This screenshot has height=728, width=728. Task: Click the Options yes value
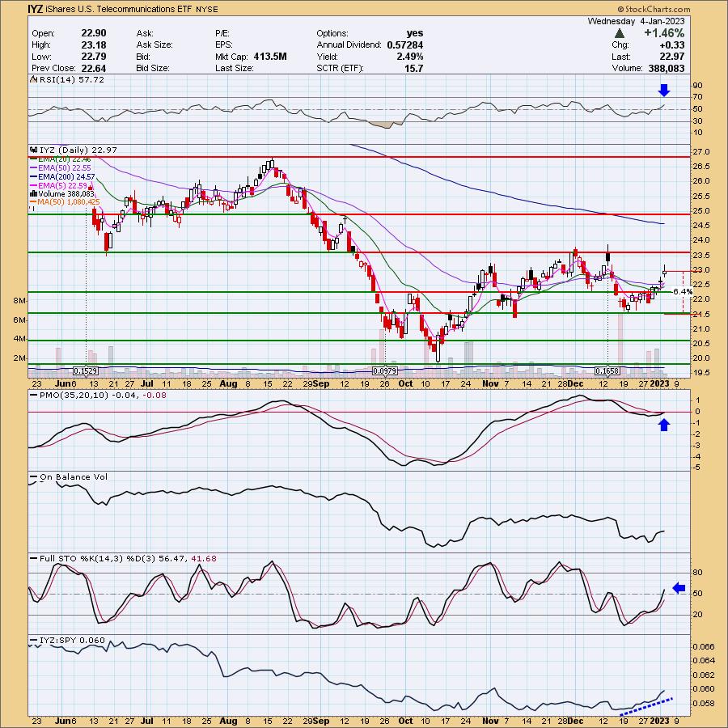pos(415,33)
